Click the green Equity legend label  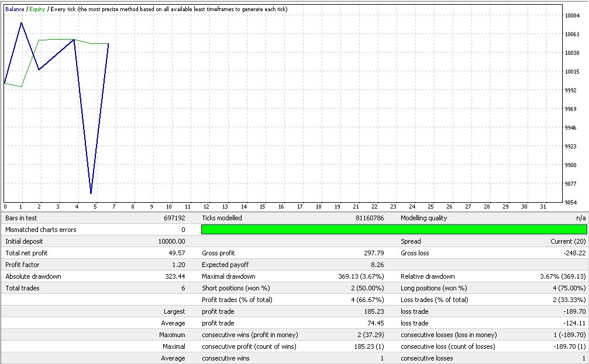tap(37, 9)
